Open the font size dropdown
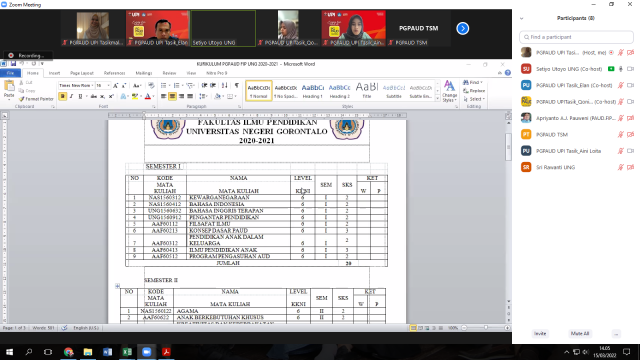The height and width of the screenshot is (360, 640). (108, 85)
